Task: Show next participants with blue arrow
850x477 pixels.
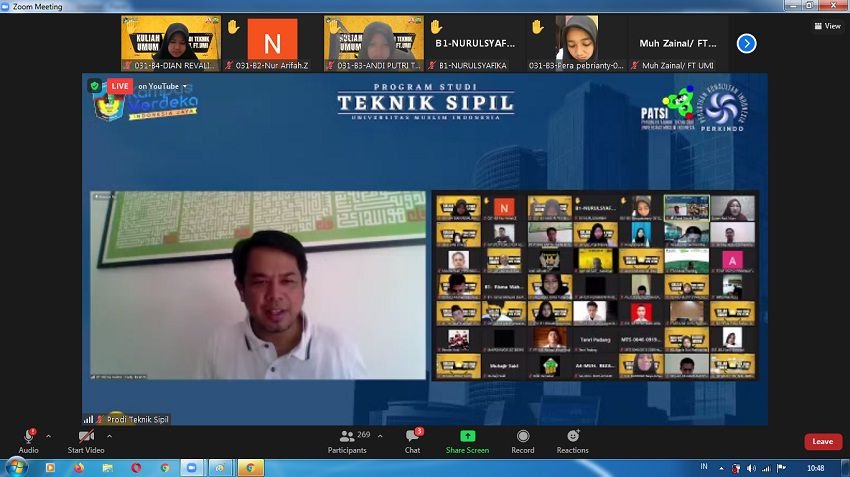Action: tap(746, 43)
